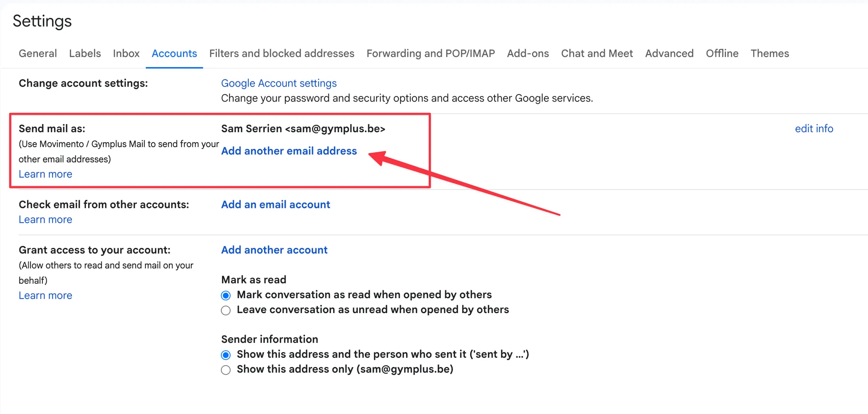Go to the Inbox settings tab
The image size is (868, 414).
(126, 53)
